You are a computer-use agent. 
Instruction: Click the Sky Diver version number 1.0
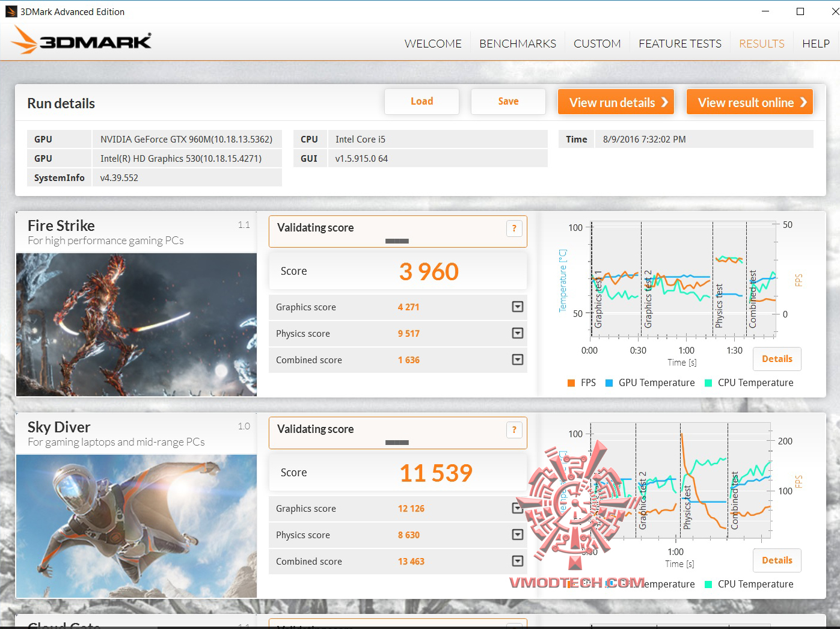[x=244, y=426]
